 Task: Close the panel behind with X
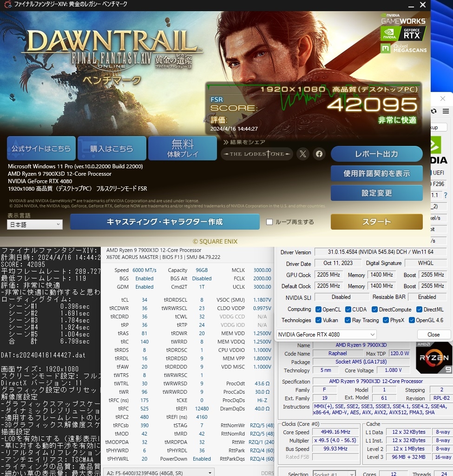tap(443, 99)
